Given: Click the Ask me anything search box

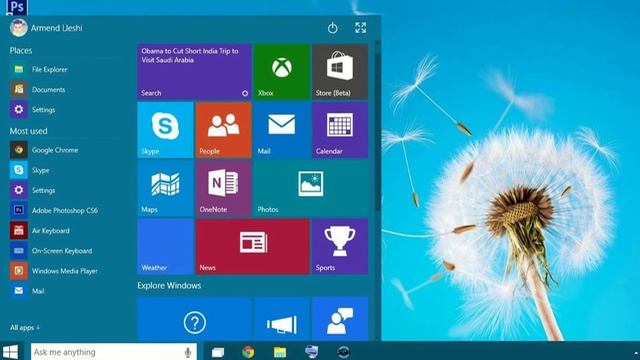Looking at the screenshot, I should 114,352.
